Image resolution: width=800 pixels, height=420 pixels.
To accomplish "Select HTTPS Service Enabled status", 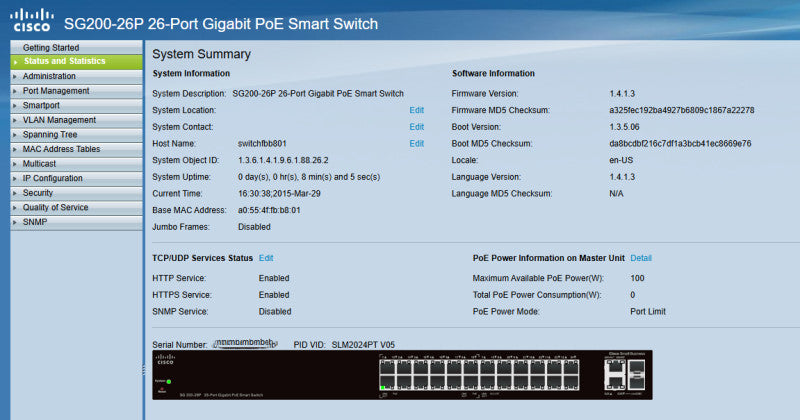I will coord(274,295).
